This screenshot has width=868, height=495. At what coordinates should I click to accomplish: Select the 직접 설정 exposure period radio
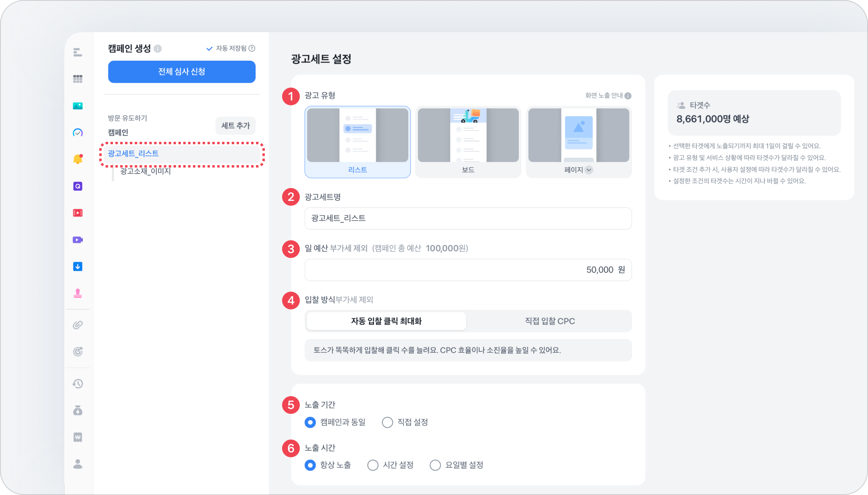click(387, 422)
